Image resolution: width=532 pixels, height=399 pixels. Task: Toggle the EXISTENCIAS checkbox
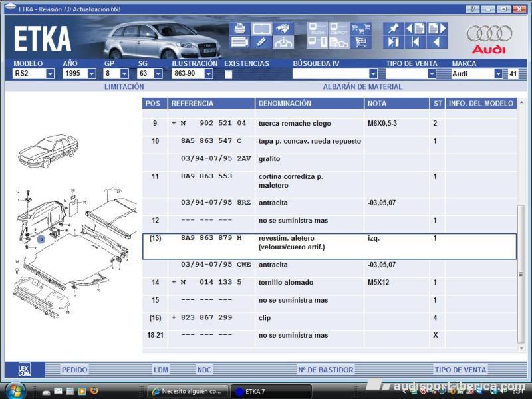tap(229, 74)
